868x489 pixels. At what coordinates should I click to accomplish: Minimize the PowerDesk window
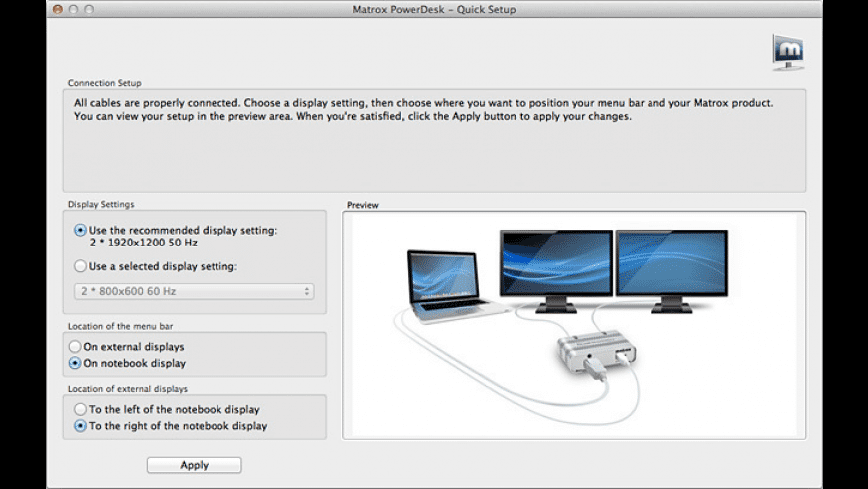(x=73, y=9)
